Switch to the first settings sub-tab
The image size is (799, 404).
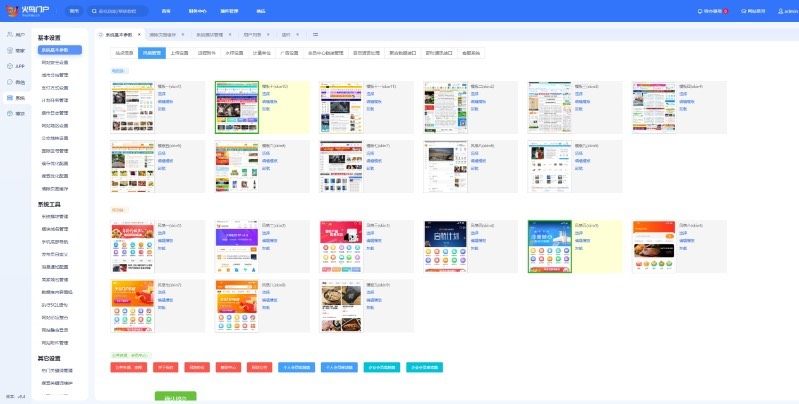click(x=124, y=53)
